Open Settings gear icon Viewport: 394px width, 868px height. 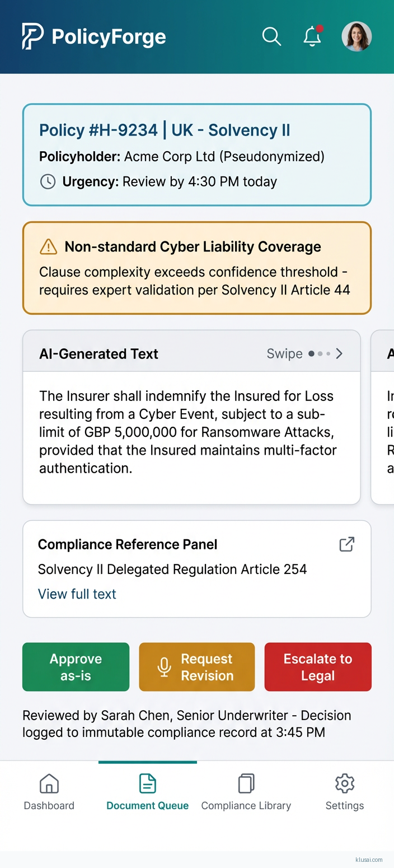345,784
